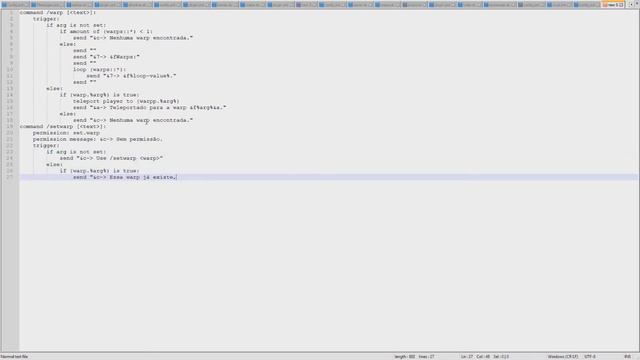This screenshot has width=640, height=360.
Task: Click the 'INS' insert mode indicator in status bar
Action: click(627, 357)
